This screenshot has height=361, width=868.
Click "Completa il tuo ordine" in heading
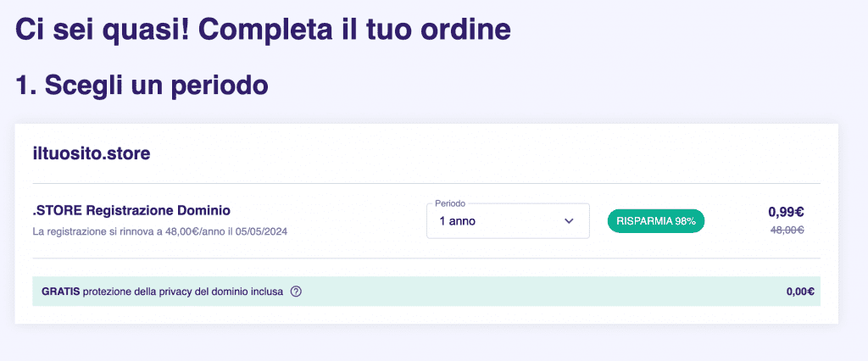tap(354, 30)
